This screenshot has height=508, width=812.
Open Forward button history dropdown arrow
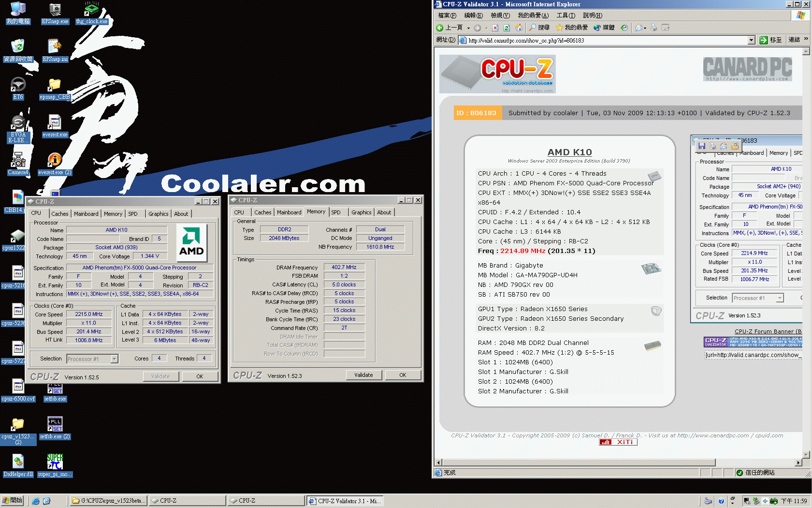(486, 28)
